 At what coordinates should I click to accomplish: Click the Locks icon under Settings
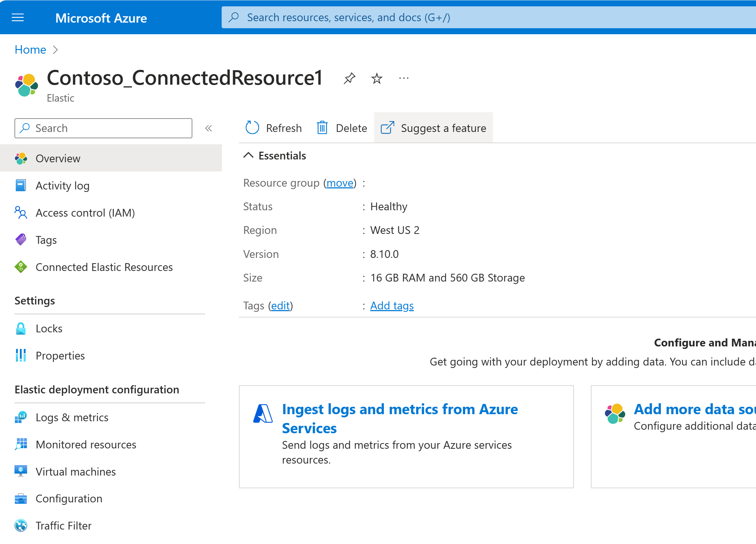point(20,329)
